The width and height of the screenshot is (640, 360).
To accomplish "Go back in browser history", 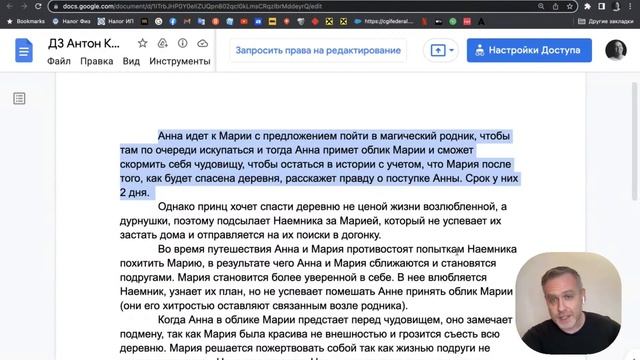I will coord(9,6).
